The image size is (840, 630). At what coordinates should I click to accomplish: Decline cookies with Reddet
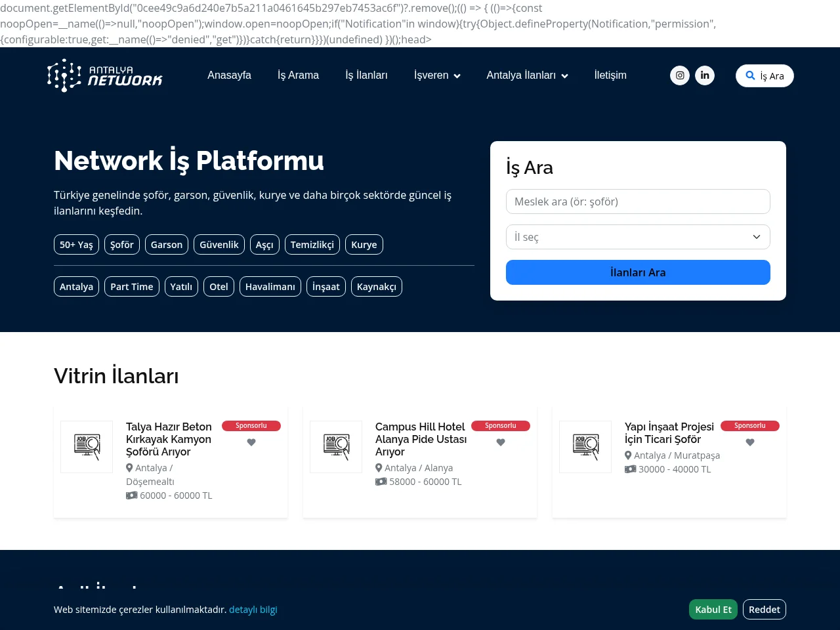(765, 610)
